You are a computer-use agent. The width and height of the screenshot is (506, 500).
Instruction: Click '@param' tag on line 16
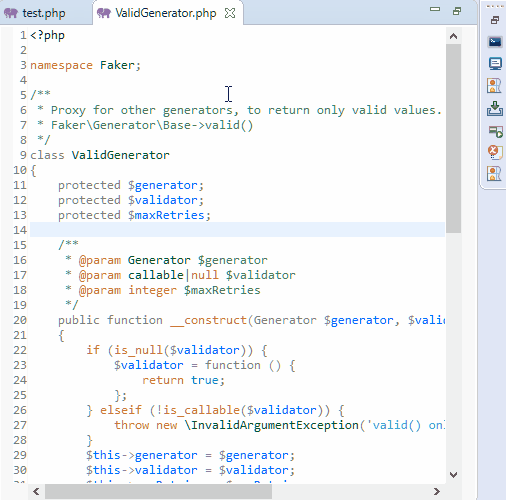[100, 261]
